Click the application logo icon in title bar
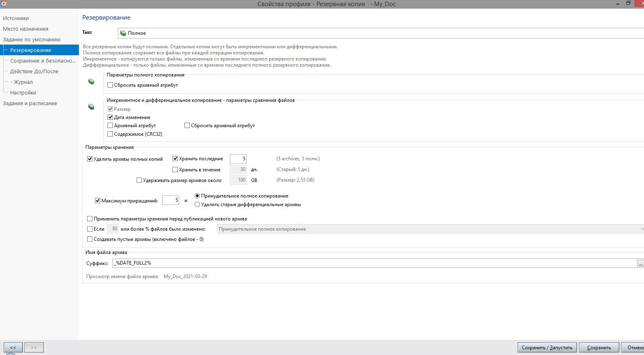 pos(4,4)
